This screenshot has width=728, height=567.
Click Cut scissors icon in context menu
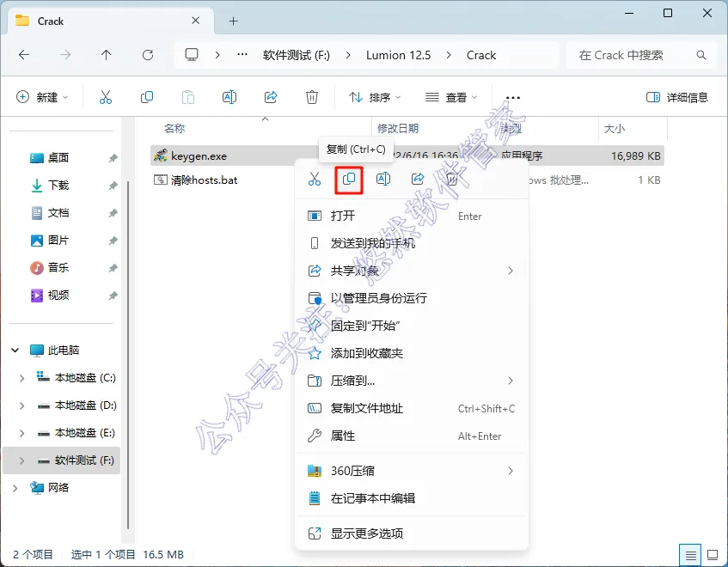(x=315, y=179)
